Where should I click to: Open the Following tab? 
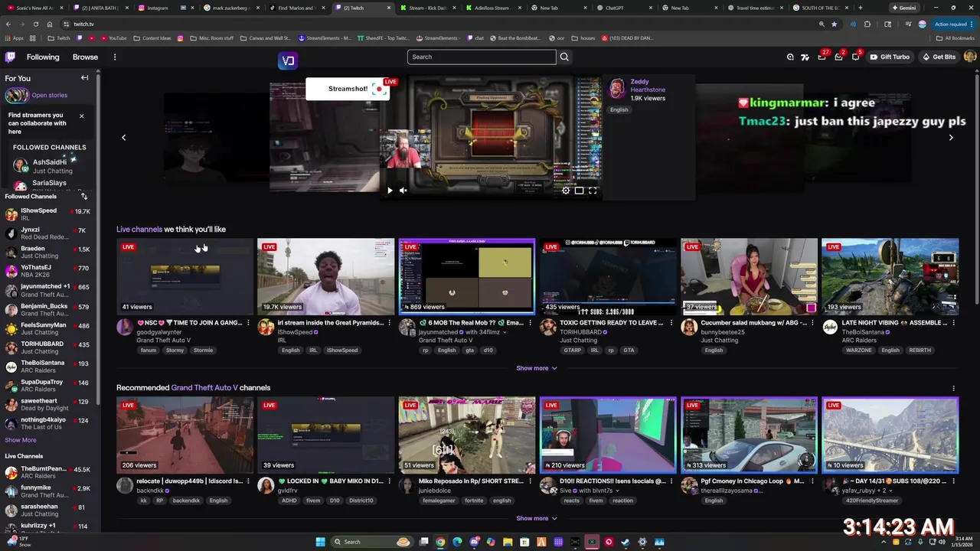[x=43, y=57]
